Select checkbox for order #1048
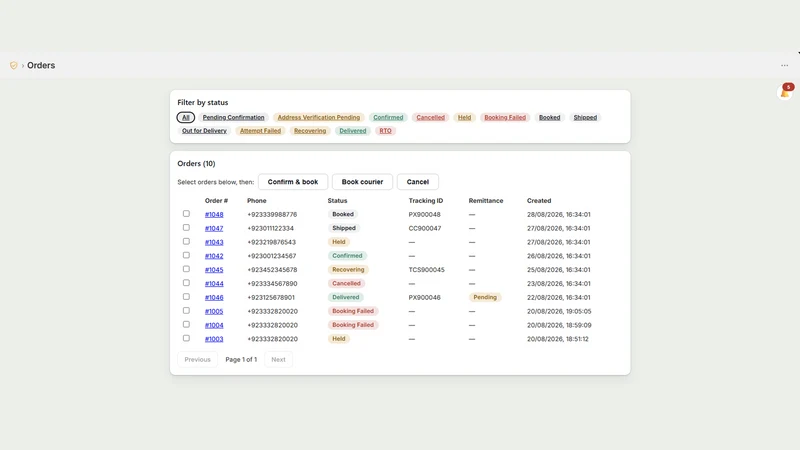 [186, 214]
